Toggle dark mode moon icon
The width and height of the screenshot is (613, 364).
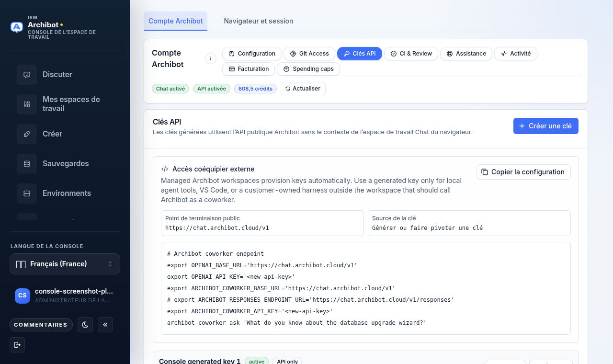pyautogui.click(x=85, y=325)
